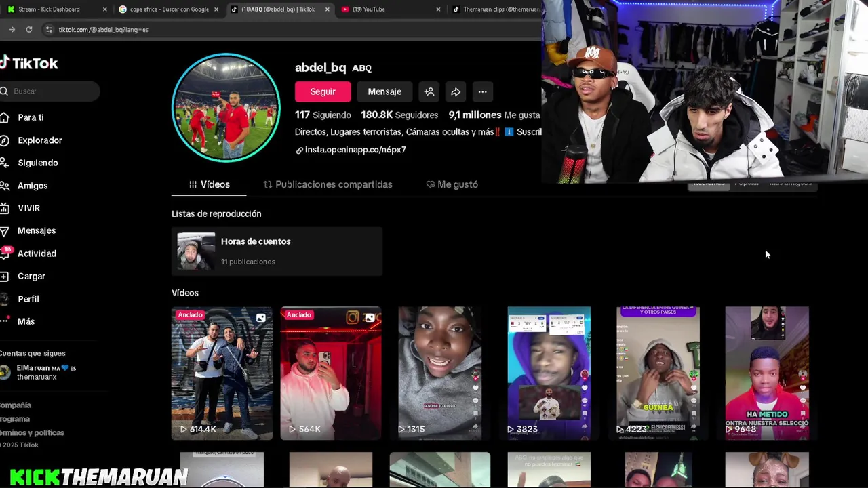Click 180.8K Seguidores count
Viewport: 868px width, 488px height.
pos(399,115)
